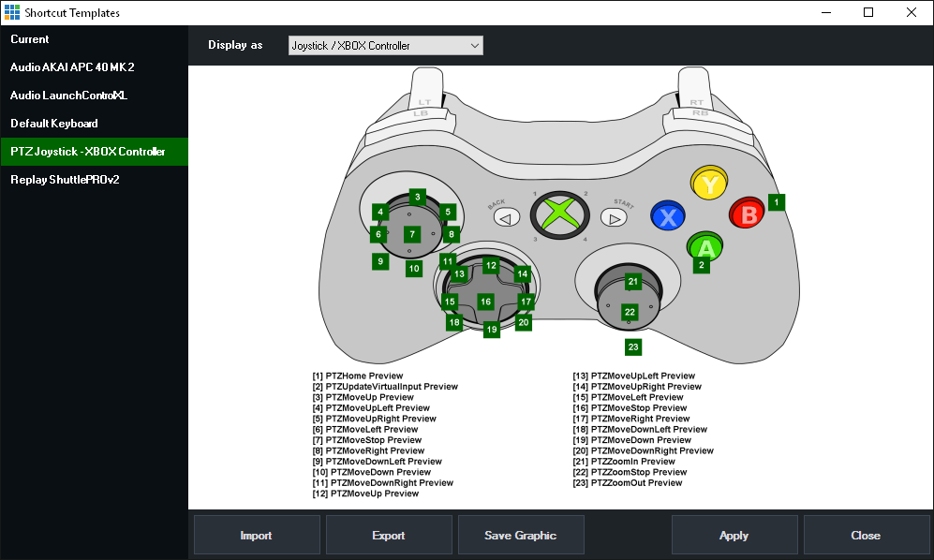The width and height of the screenshot is (934, 560).
Task: Apply the shortcut template changes
Action: [734, 535]
